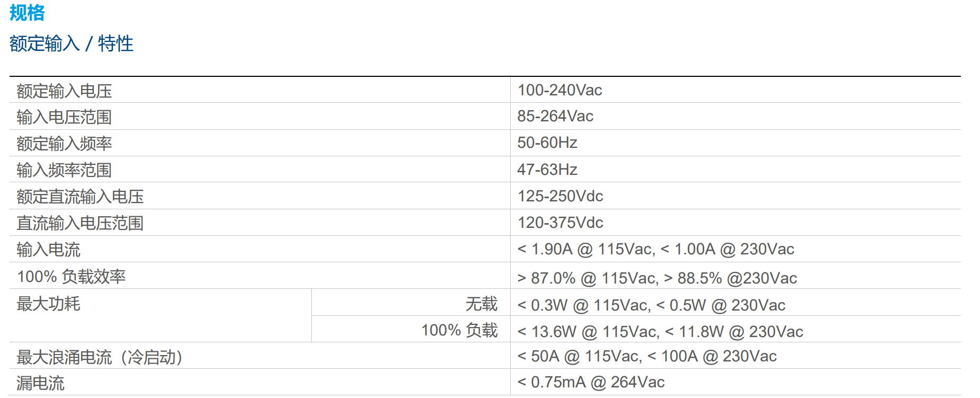
Task: Select the 50-60Hz value
Action: [x=547, y=143]
